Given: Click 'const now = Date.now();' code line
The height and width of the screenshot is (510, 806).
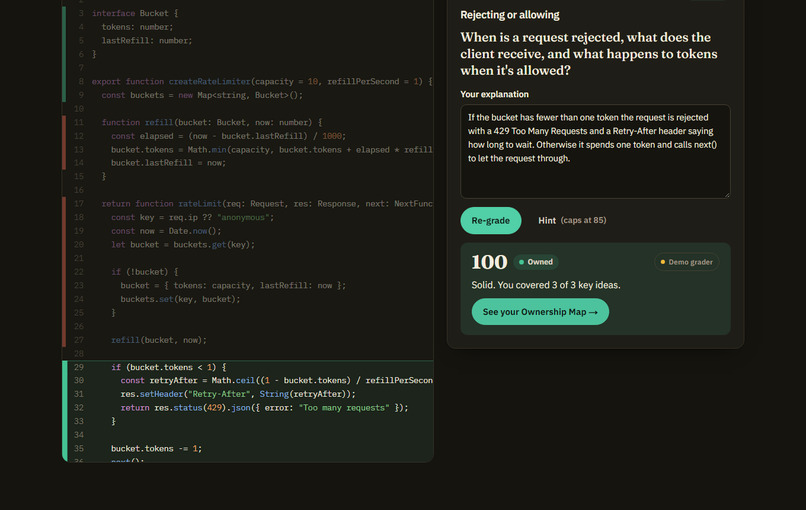Looking at the screenshot, I should (x=166, y=231).
